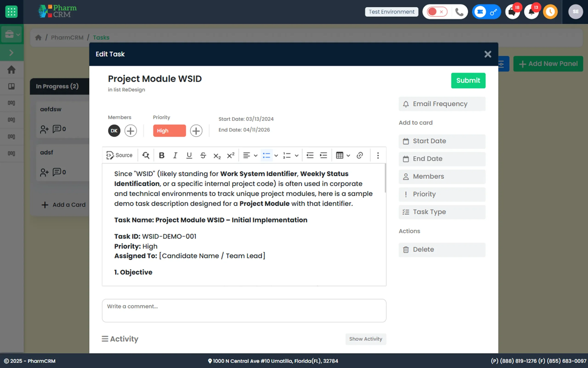Screen dimensions: 588x368
Task: Add Task Type to card
Action: pyautogui.click(x=442, y=212)
